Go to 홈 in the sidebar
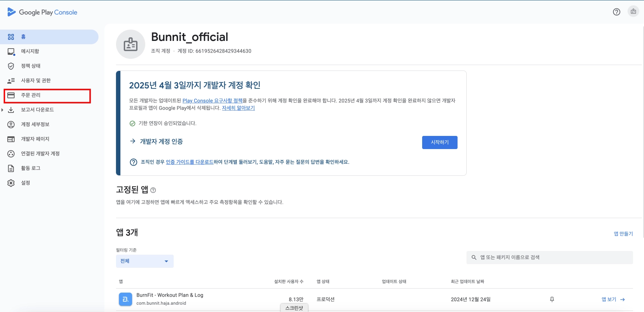The image size is (644, 312). pyautogui.click(x=49, y=37)
